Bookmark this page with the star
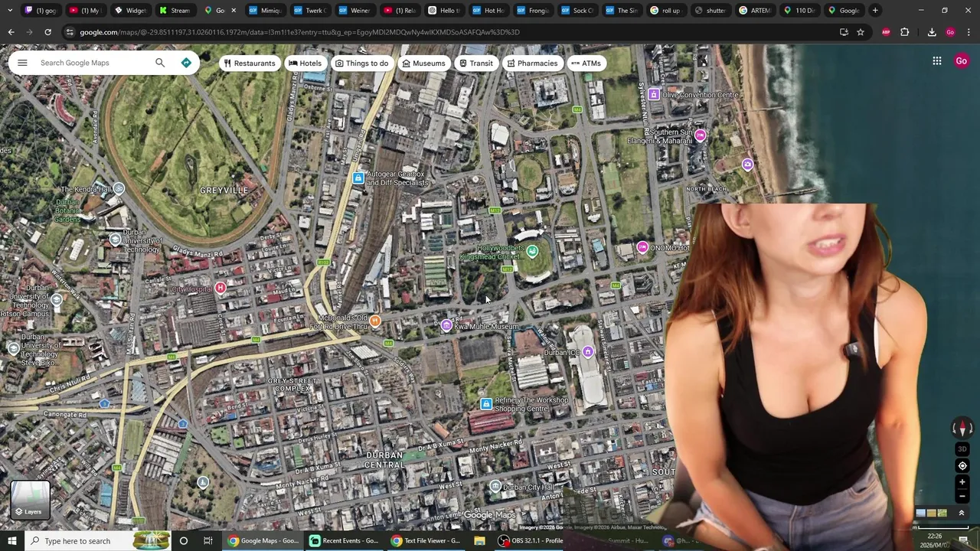Image resolution: width=980 pixels, height=551 pixels. point(861,32)
